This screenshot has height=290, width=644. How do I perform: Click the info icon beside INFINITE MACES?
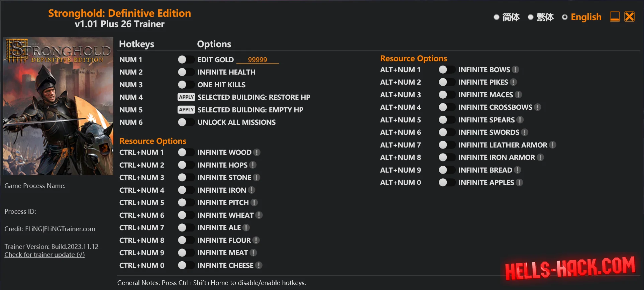pyautogui.click(x=518, y=95)
